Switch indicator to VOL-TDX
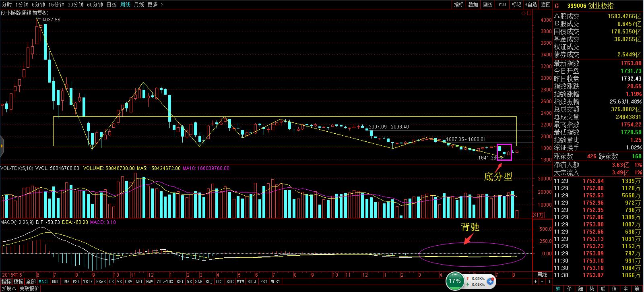This screenshot has width=644, height=292. click(x=165, y=282)
